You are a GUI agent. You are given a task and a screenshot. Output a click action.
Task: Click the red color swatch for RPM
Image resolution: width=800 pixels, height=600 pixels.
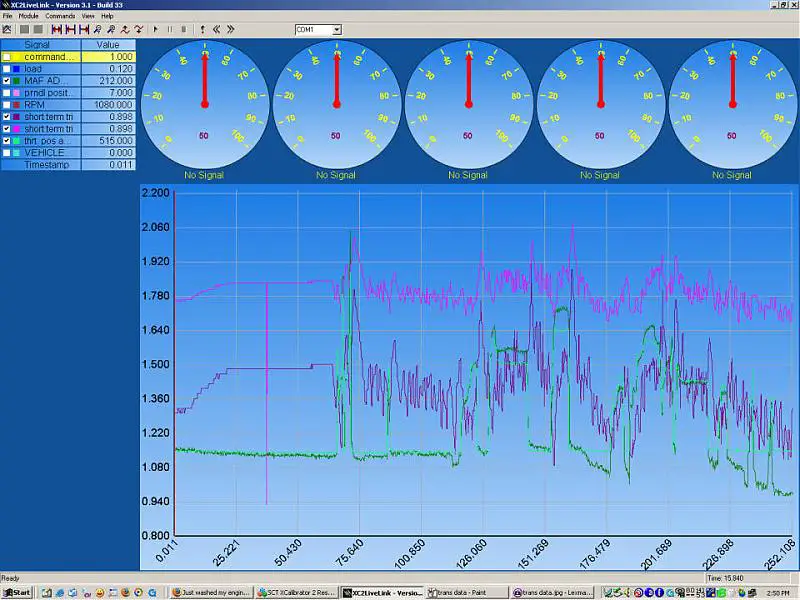[16, 105]
